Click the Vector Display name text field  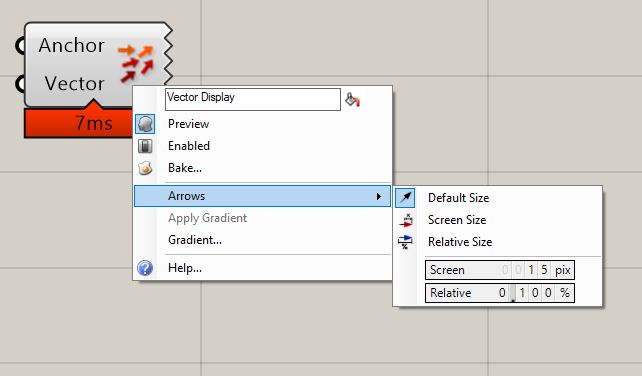point(253,99)
